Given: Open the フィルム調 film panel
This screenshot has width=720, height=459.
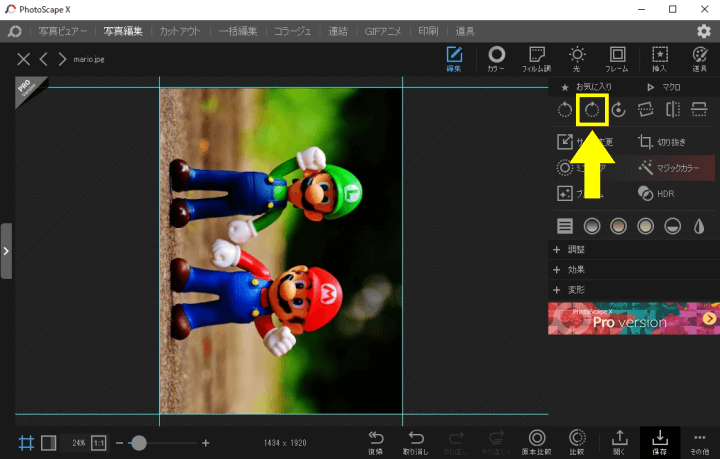Looking at the screenshot, I should 536,60.
